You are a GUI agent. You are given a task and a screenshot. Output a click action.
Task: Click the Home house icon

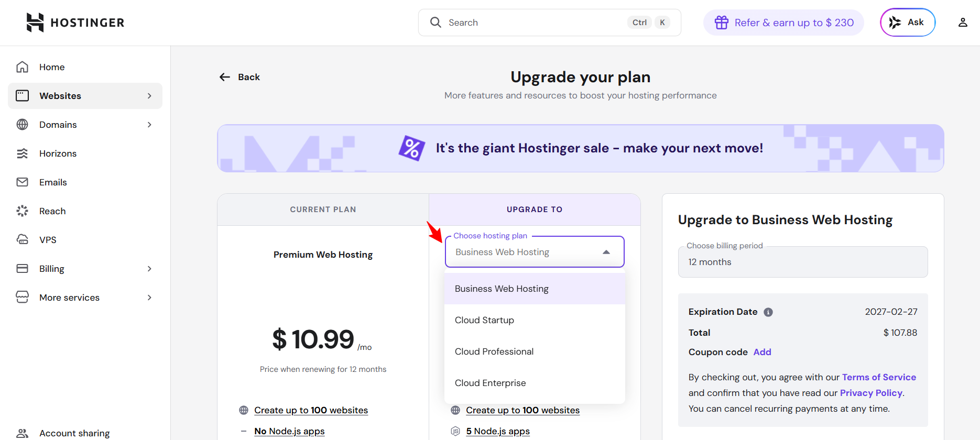[22, 67]
